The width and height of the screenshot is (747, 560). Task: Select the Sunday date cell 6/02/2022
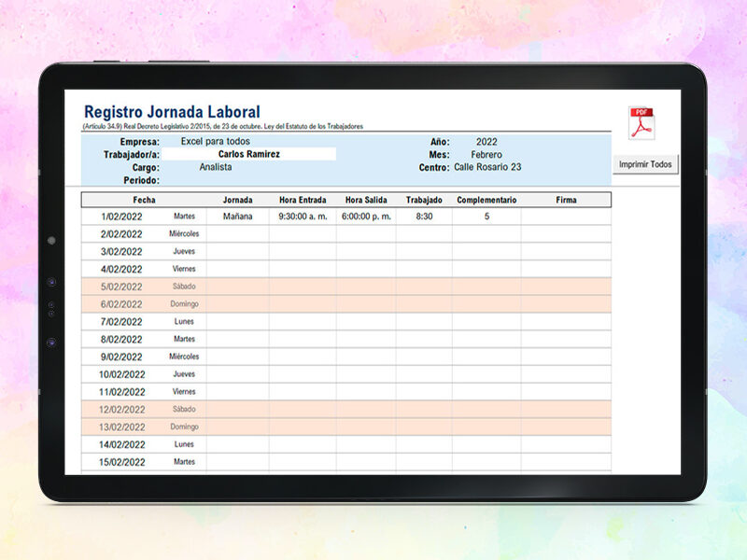coord(121,304)
